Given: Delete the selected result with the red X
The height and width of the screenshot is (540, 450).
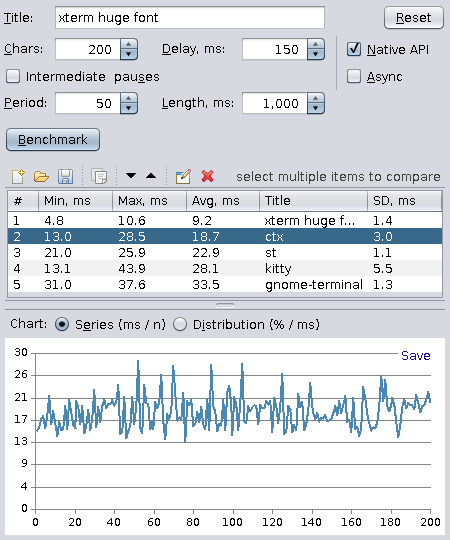Looking at the screenshot, I should click(207, 176).
